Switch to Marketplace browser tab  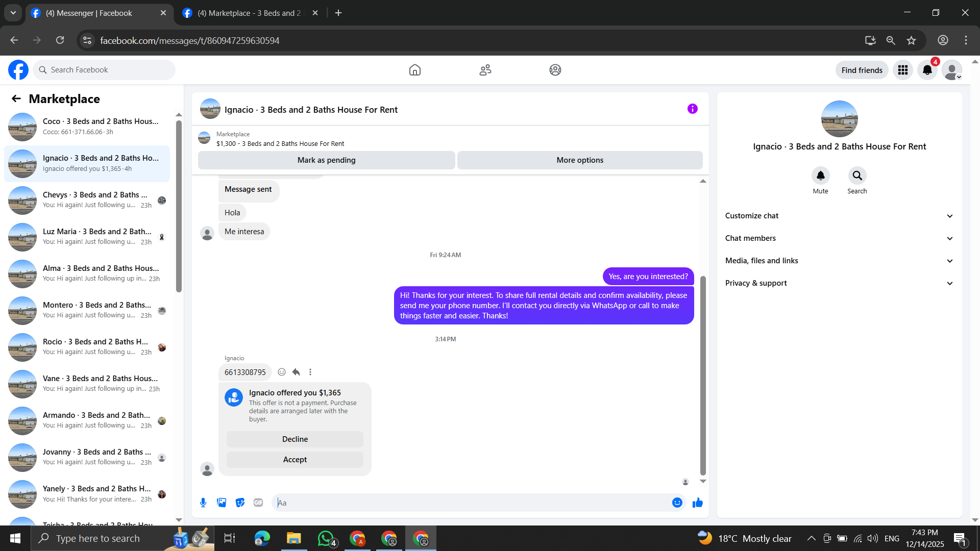[249, 13]
